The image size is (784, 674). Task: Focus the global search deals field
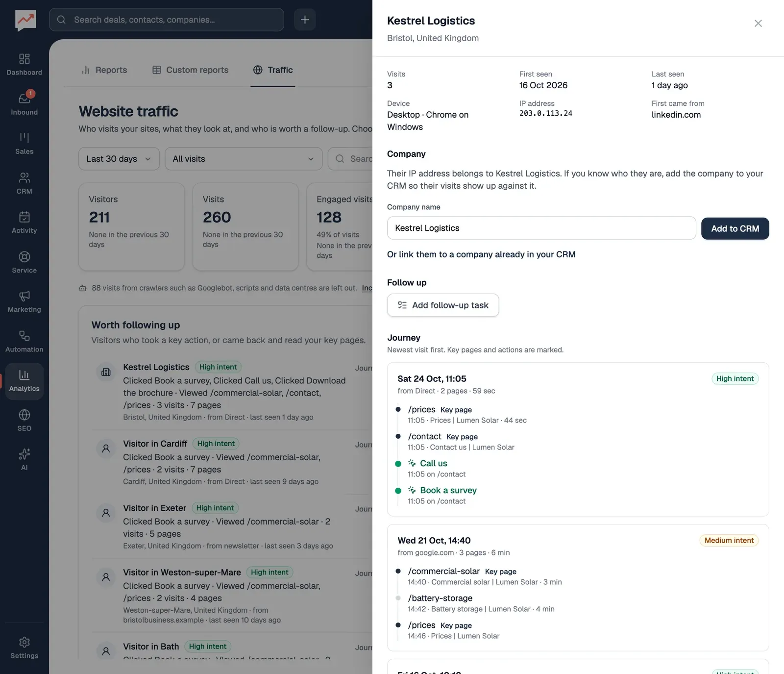pos(167,20)
